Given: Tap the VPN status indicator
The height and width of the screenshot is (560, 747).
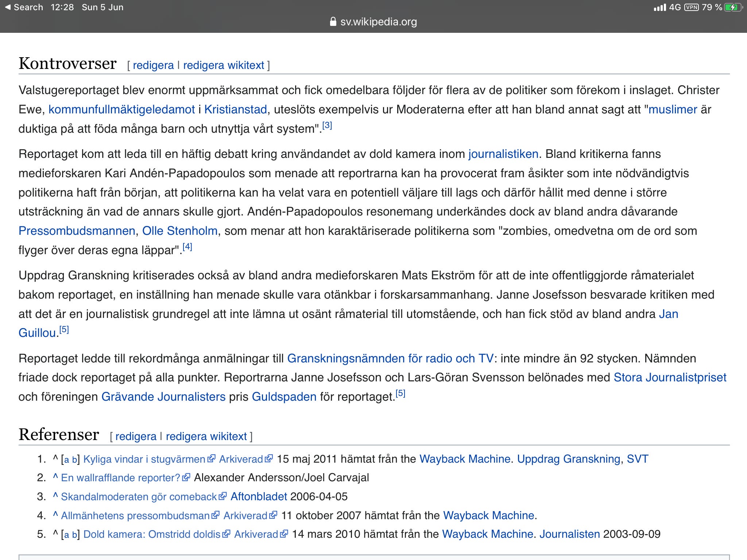Looking at the screenshot, I should 692,7.
